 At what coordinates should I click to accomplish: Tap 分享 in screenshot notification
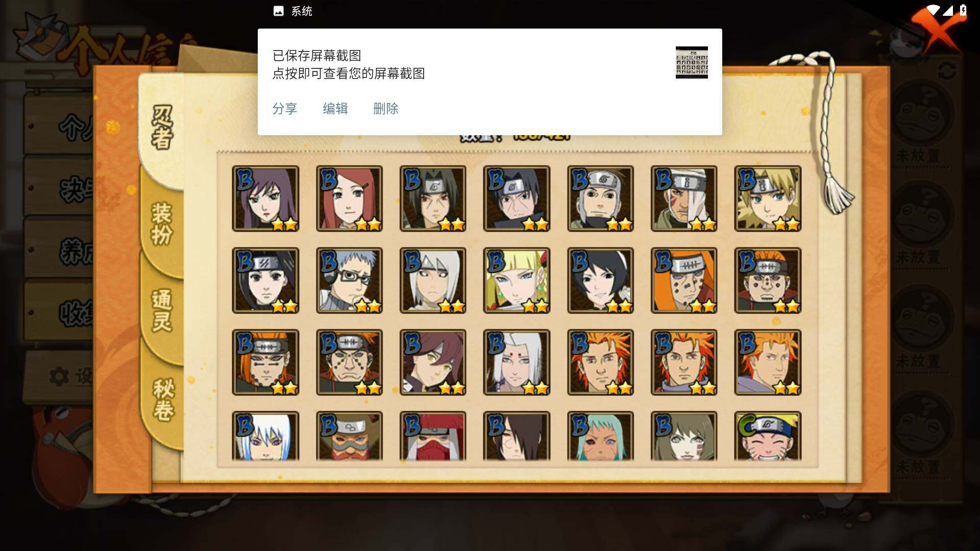click(284, 109)
